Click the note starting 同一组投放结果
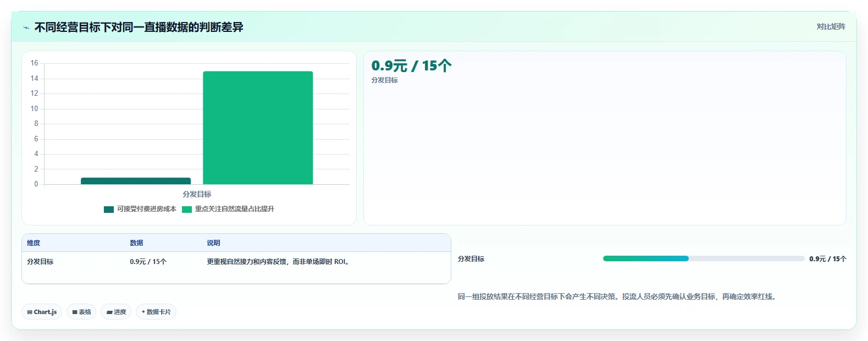The height and width of the screenshot is (341, 868). pos(618,296)
